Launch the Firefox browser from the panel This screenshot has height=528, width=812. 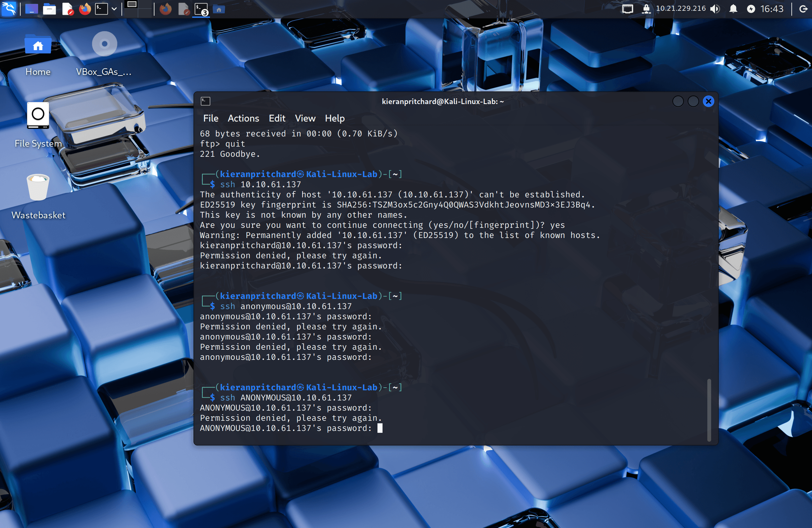point(85,9)
